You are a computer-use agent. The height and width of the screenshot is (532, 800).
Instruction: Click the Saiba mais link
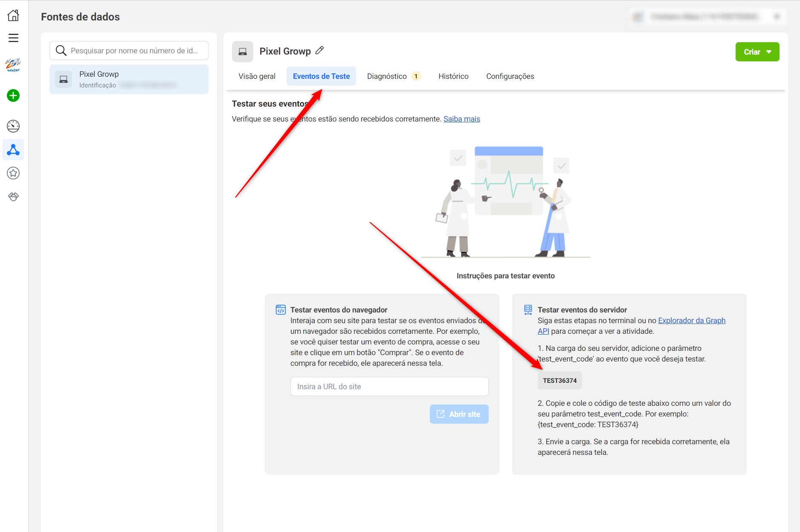coord(461,119)
